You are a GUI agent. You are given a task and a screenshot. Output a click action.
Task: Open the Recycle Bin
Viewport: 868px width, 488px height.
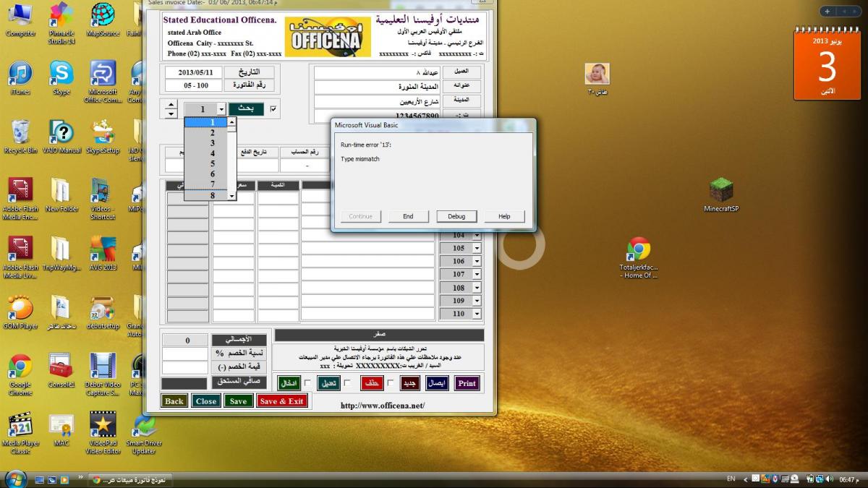coord(20,137)
